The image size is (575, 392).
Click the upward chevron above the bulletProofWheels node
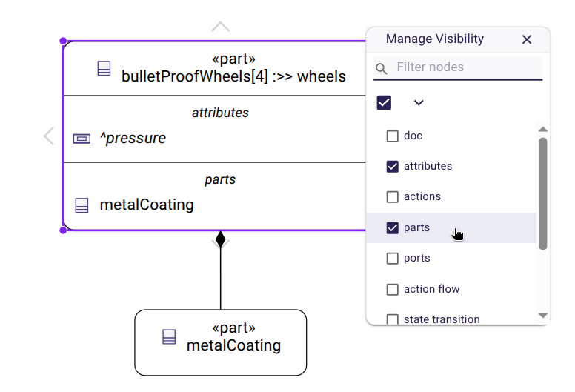coord(220,27)
